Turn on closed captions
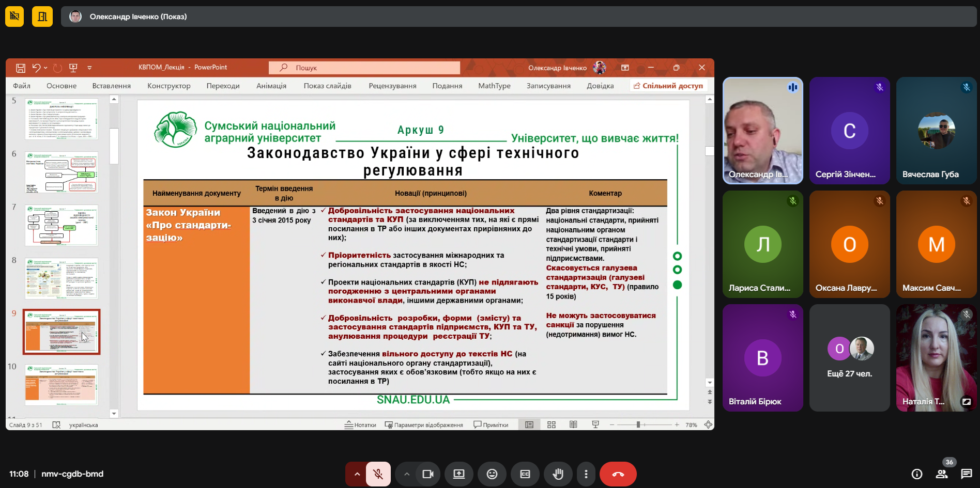 525,474
